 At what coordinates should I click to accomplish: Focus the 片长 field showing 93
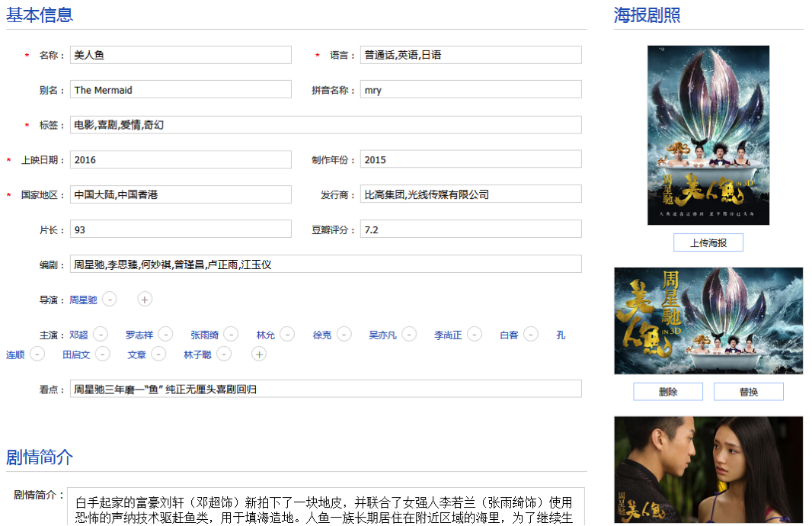(x=181, y=229)
